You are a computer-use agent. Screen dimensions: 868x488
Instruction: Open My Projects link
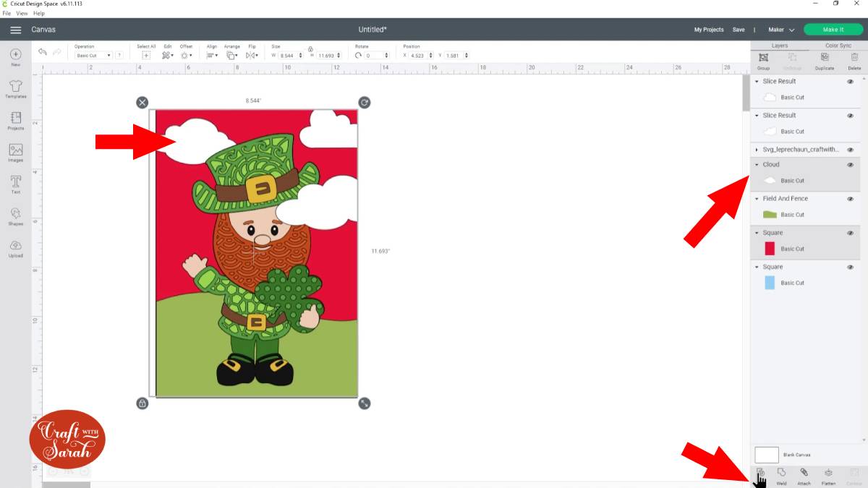(708, 30)
